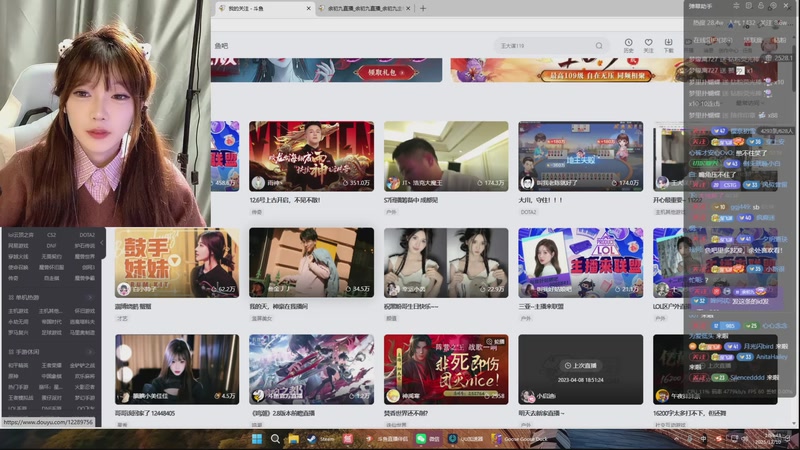Click the 鱼吧 link in the header
This screenshot has height=450, width=800.
pyautogui.click(x=221, y=46)
